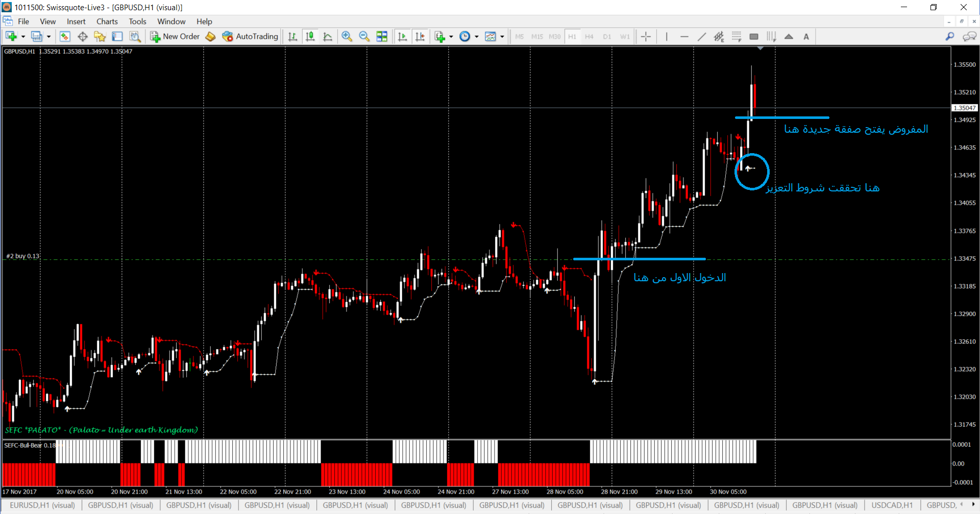This screenshot has height=514, width=980.
Task: Expand the Templates dropdown arrow
Action: coord(502,37)
